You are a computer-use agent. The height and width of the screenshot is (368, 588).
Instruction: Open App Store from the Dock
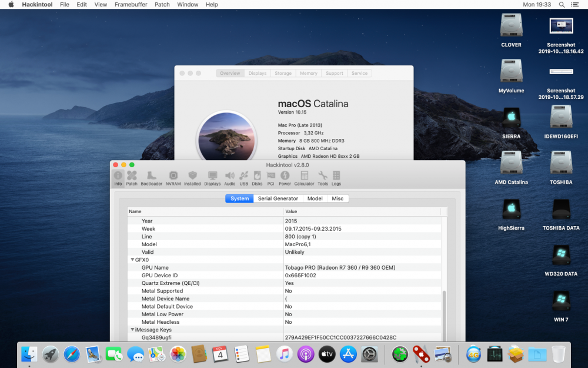348,354
